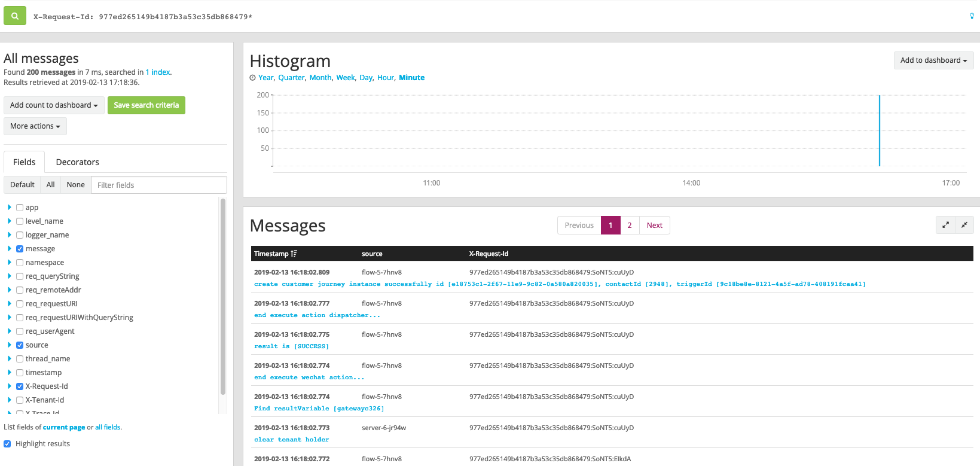Expand the timestamp field arrow
This screenshot has width=980, height=466.
click(10, 373)
